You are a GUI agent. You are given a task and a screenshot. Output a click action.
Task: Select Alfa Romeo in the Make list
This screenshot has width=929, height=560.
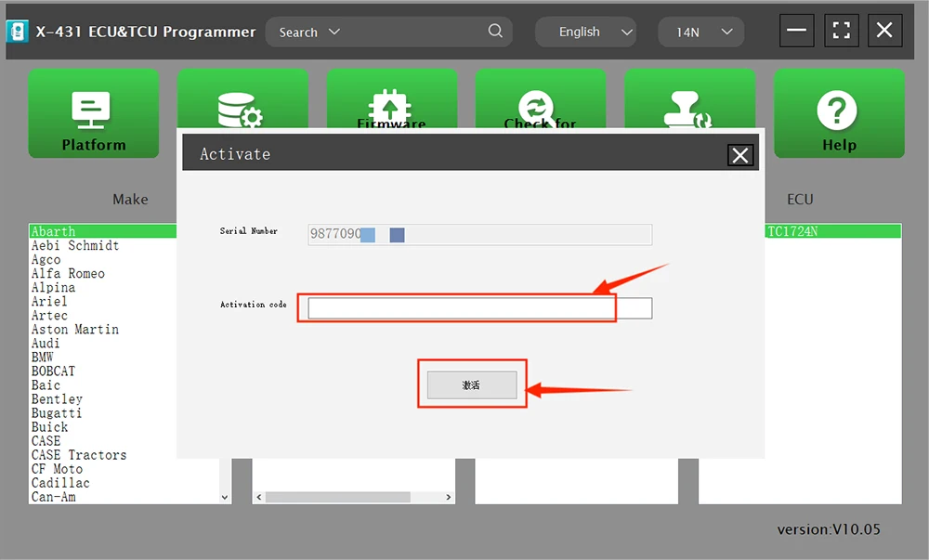[x=68, y=273]
